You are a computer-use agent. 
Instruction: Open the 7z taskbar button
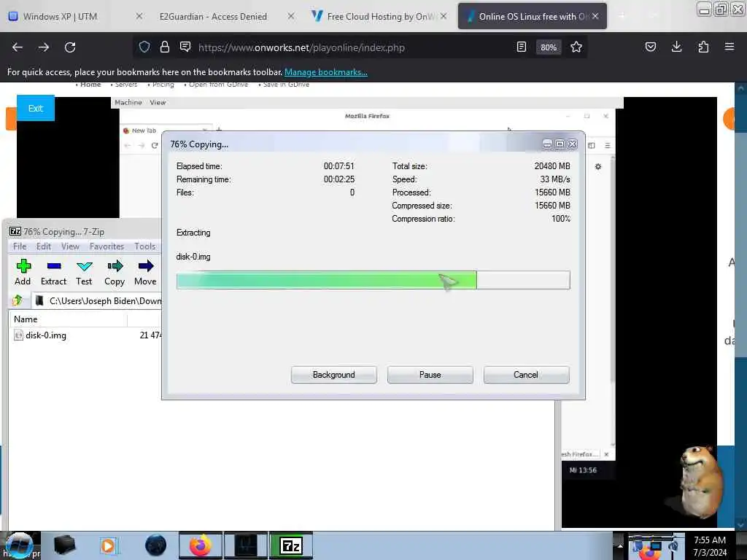pos(292,545)
